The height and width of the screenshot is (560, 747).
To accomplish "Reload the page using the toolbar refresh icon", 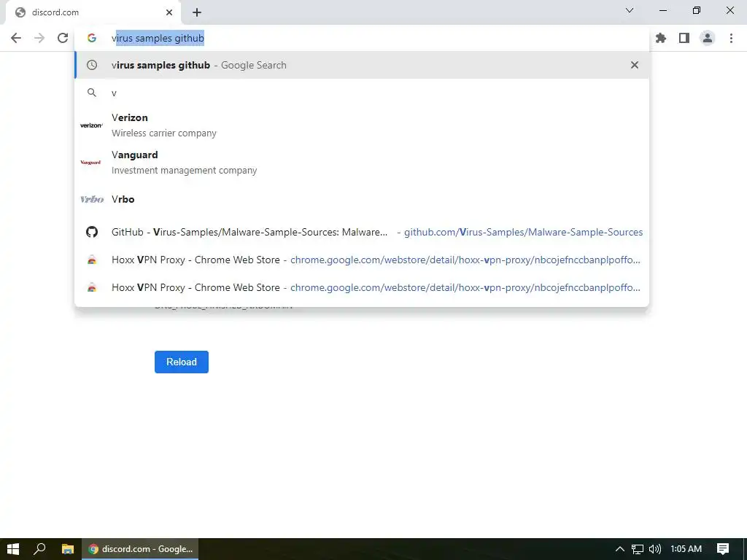I will pos(63,38).
